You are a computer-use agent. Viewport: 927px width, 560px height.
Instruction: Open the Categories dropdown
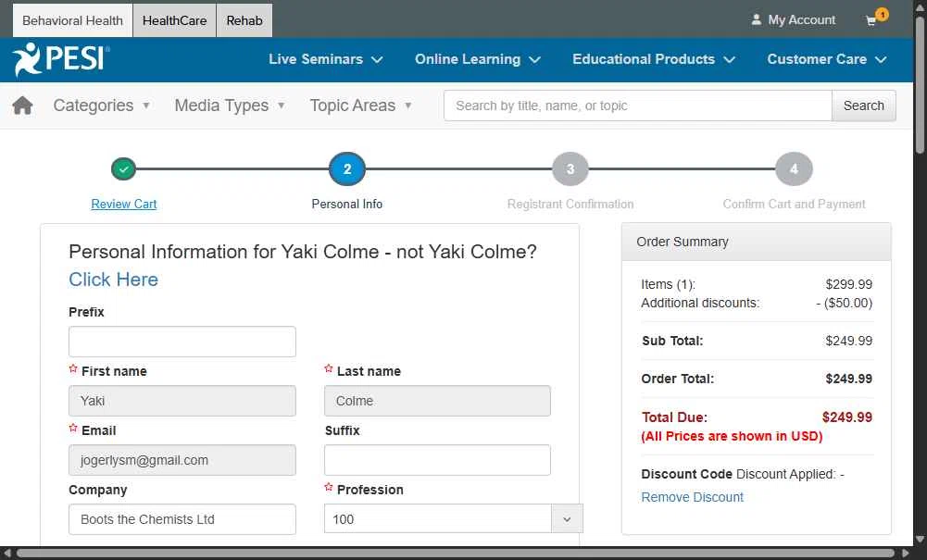(101, 106)
